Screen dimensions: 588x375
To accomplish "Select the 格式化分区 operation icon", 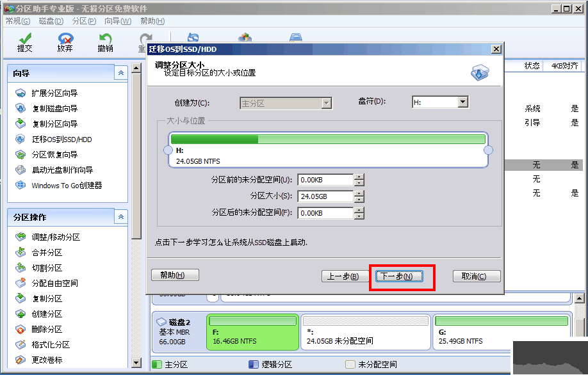I will [20, 345].
